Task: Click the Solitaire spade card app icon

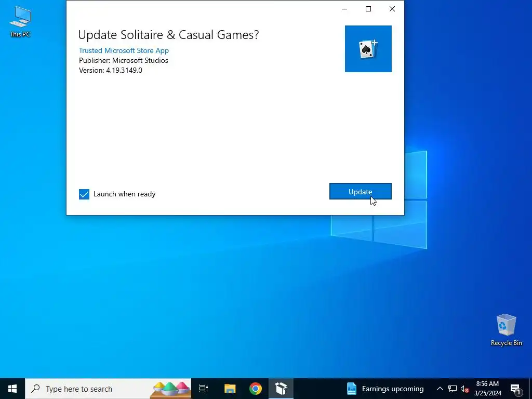Action: (x=368, y=49)
